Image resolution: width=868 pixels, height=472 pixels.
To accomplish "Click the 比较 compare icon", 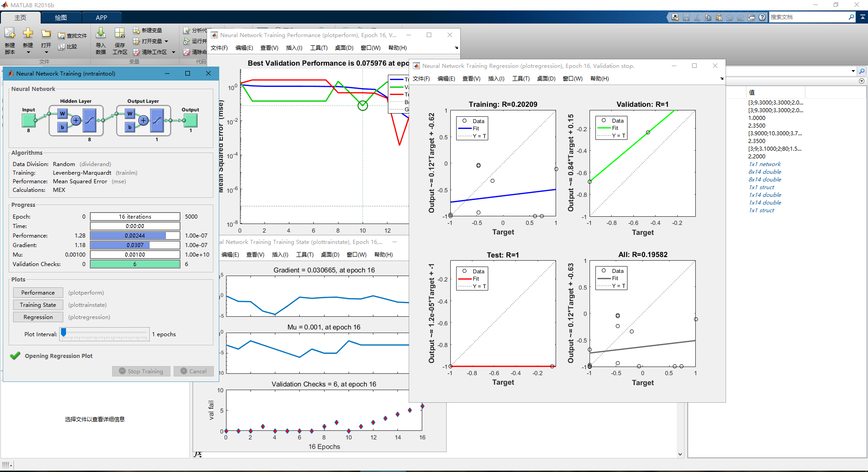I will [x=62, y=47].
